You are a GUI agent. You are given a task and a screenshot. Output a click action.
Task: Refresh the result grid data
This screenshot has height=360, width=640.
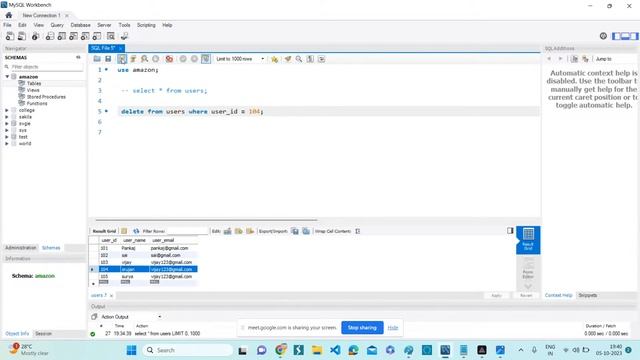(x=136, y=231)
